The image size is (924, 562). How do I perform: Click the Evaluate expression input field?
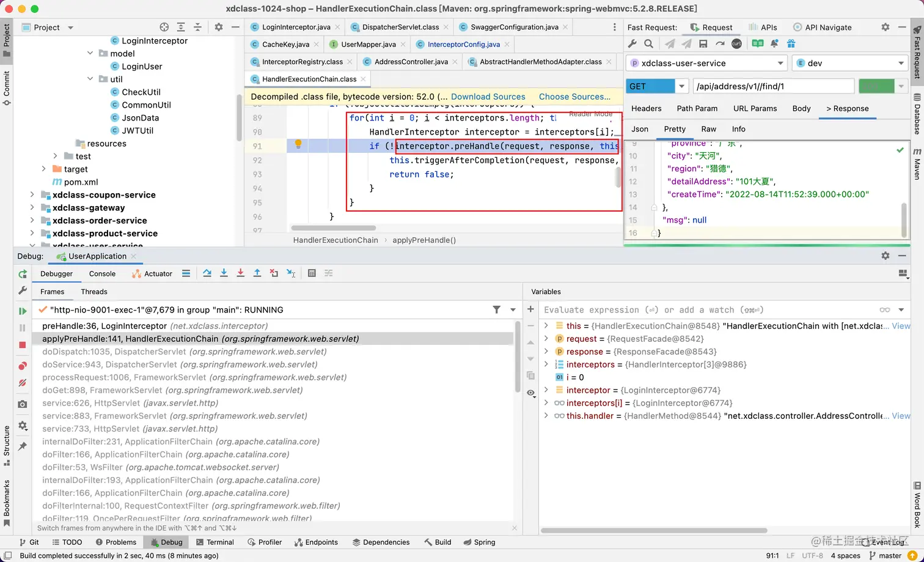(x=709, y=310)
